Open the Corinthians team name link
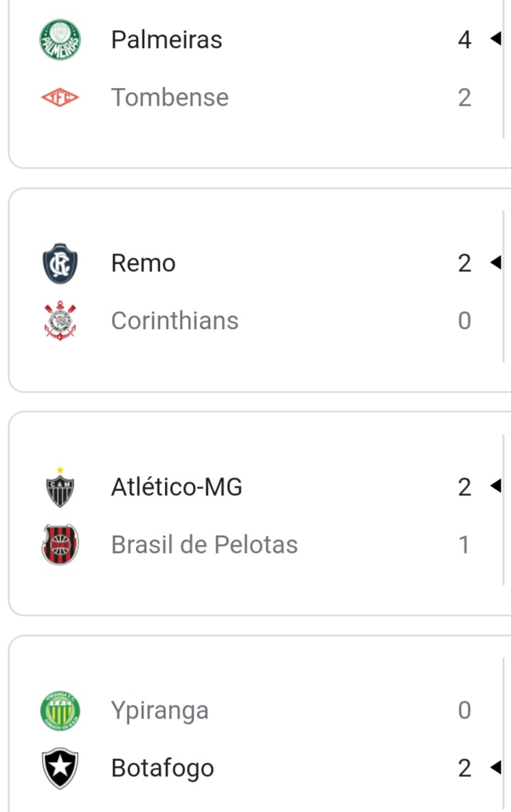This screenshot has width=511, height=812. click(174, 321)
